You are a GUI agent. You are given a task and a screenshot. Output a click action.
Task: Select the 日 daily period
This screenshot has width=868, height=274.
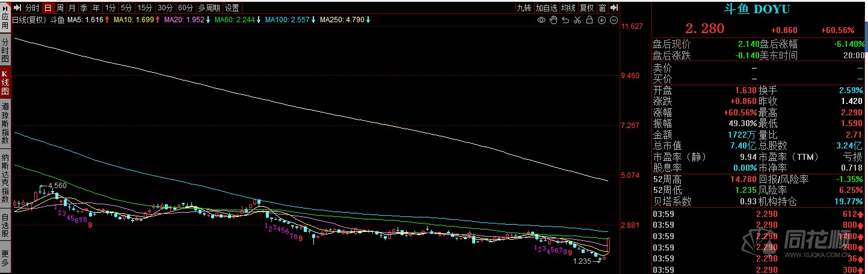pos(48,8)
